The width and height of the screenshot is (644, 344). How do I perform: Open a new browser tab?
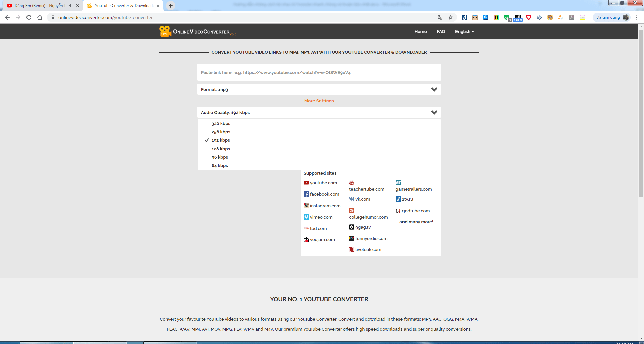171,6
